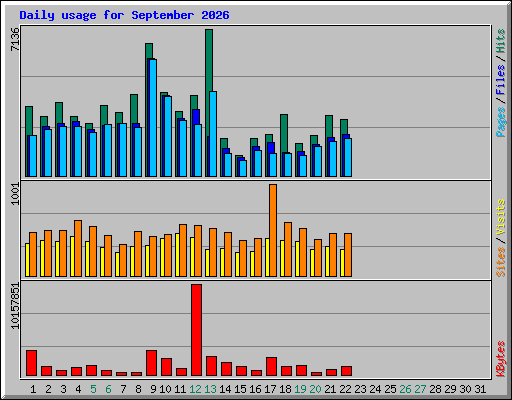Viewport: 512px width, 400px height.
Task: Click the day 26 axis label
Action: point(406,389)
